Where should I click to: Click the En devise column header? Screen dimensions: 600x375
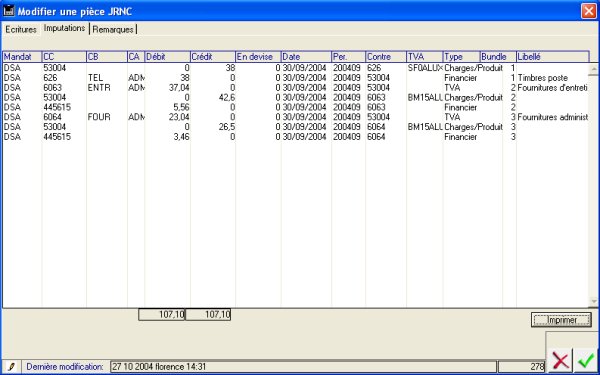click(x=258, y=57)
